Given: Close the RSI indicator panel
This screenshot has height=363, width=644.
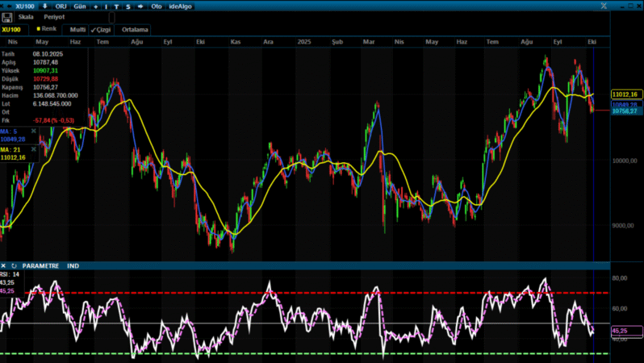Looking at the screenshot, I should [4, 265].
